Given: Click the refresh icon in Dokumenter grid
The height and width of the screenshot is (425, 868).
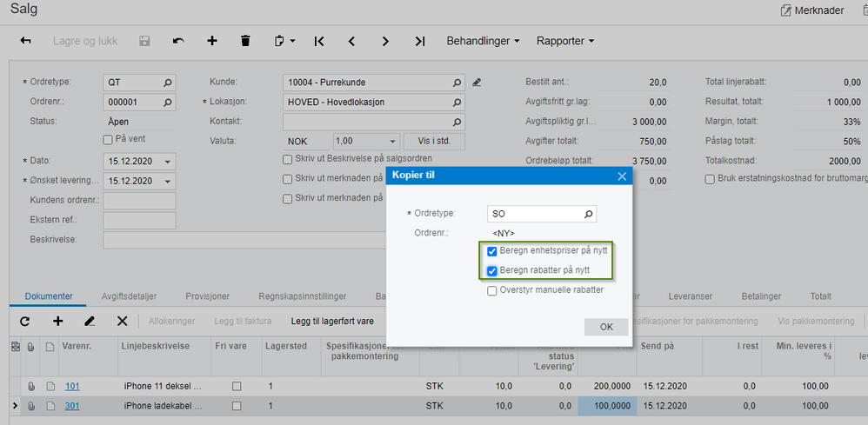Looking at the screenshot, I should [x=24, y=321].
